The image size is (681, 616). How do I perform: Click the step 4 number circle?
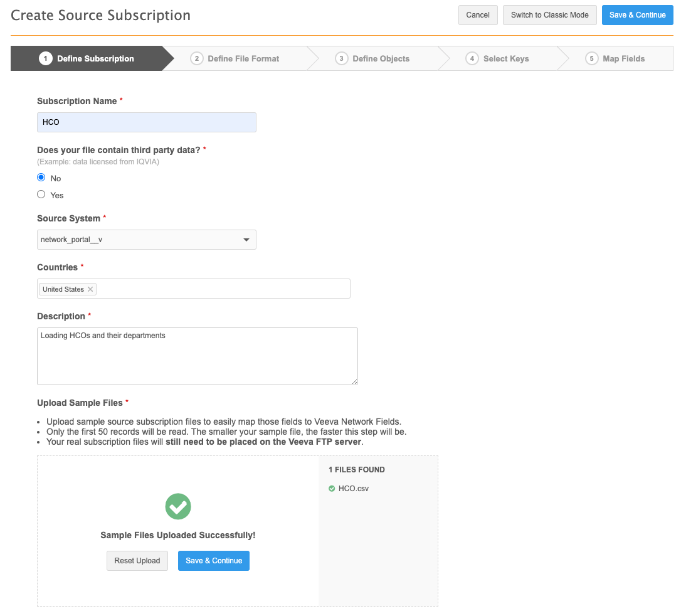point(472,58)
